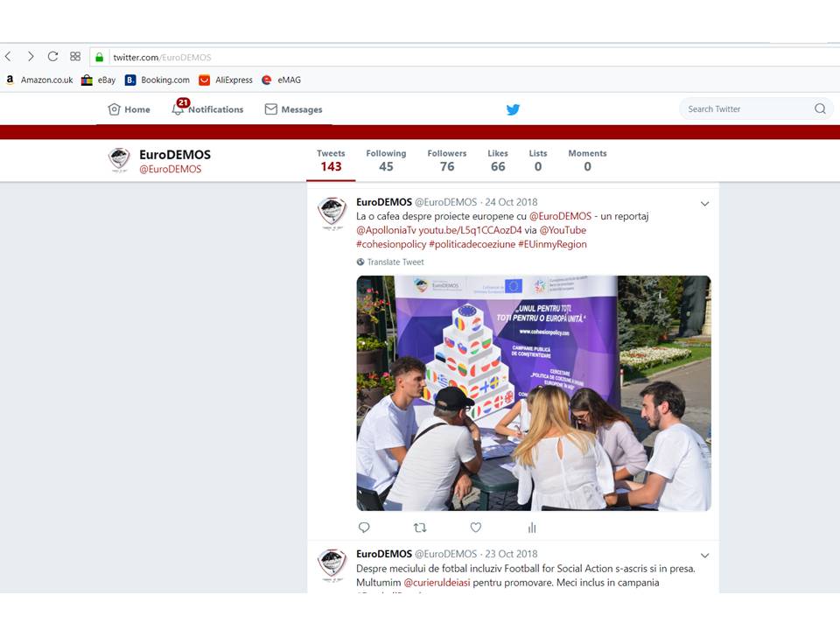The height and width of the screenshot is (630, 840).
Task: View tweet activity bar chart icon
Action: point(532,528)
